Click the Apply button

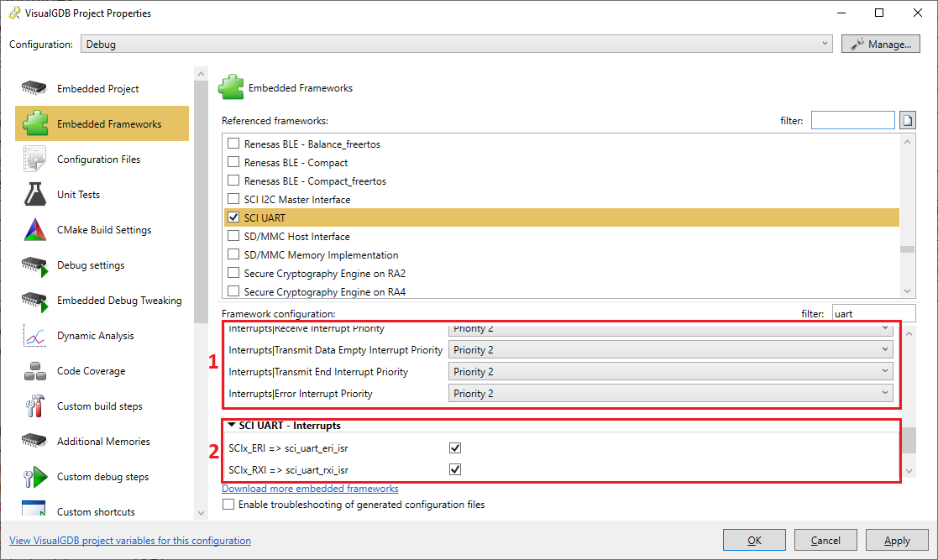[x=897, y=540]
